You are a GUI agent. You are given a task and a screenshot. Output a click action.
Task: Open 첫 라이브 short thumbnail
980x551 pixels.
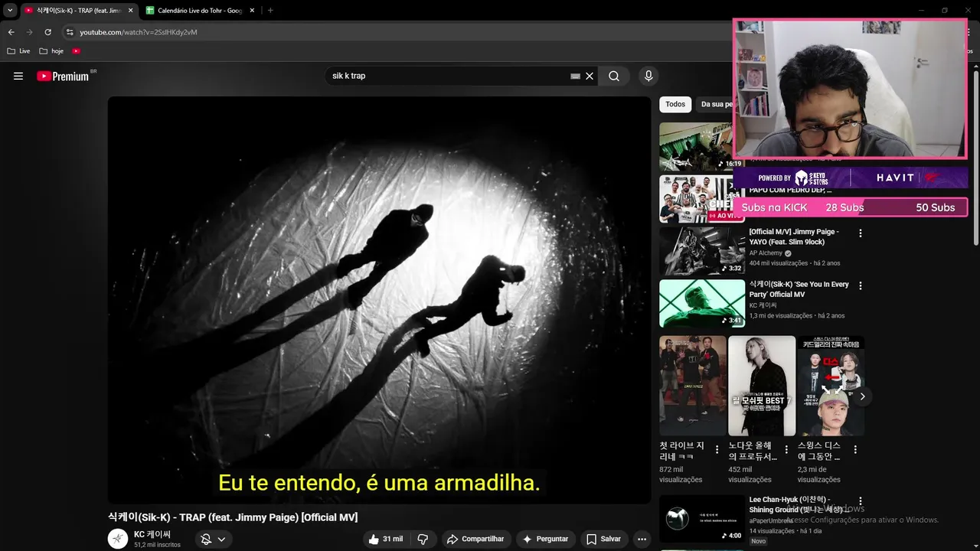[x=693, y=386]
